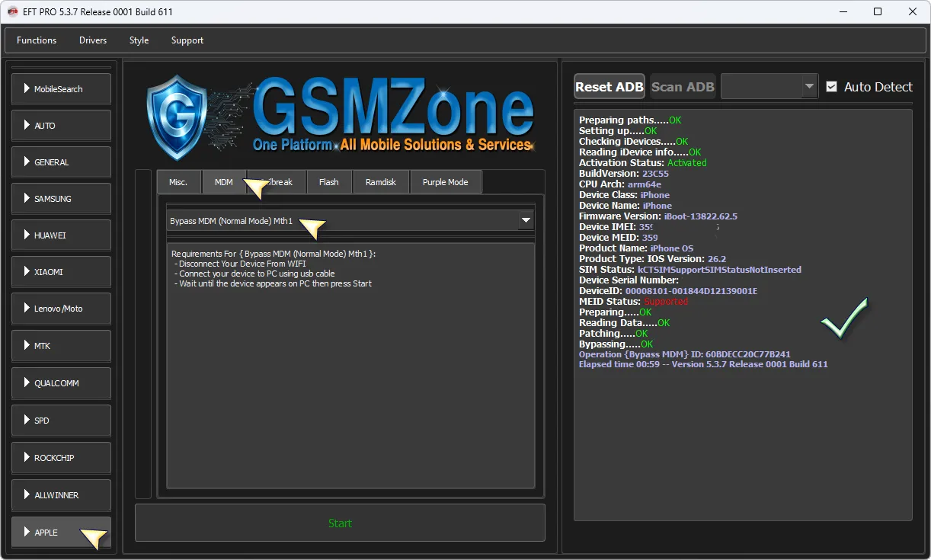
Task: Click the requirements text area
Action: (x=350, y=366)
